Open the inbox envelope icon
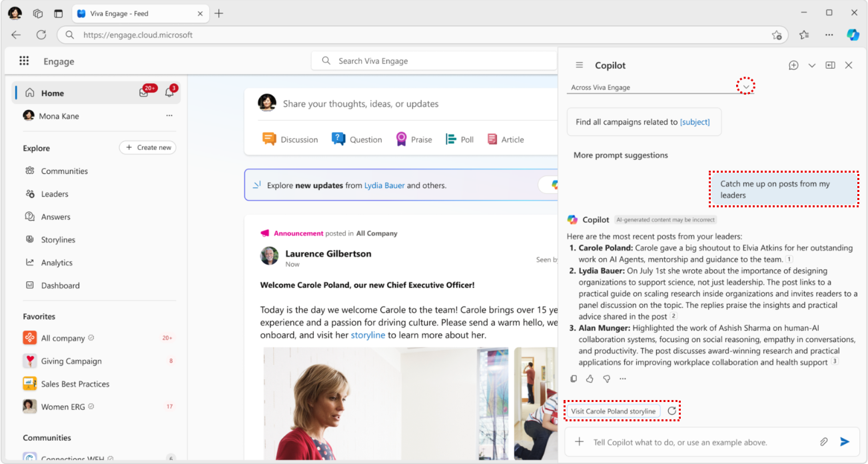 144,93
